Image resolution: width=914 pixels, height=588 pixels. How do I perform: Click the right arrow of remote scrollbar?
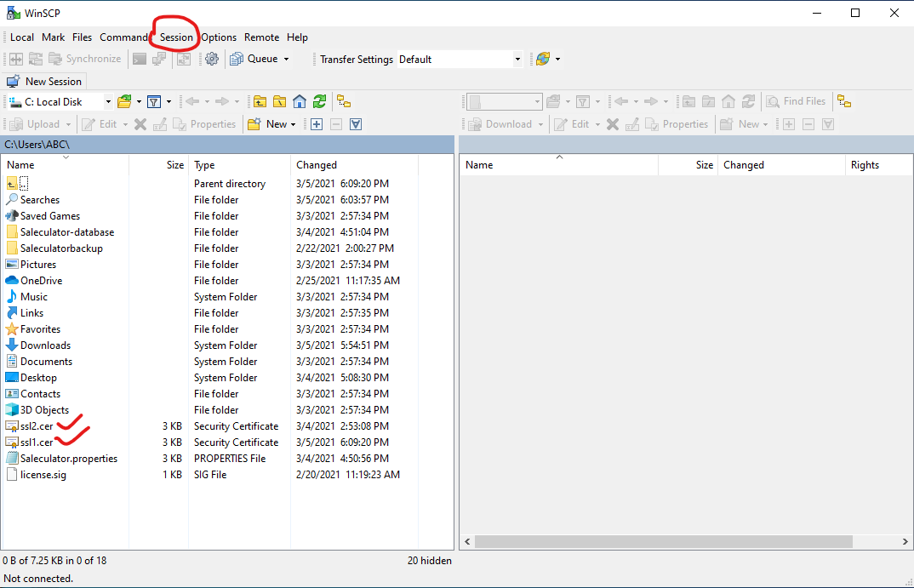pyautogui.click(x=905, y=541)
